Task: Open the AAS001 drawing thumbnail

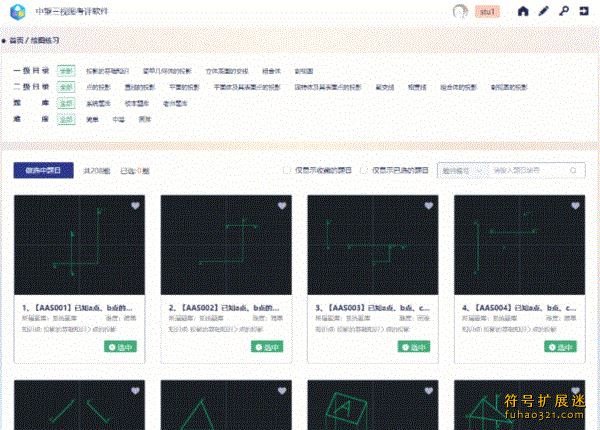Action: (x=80, y=245)
